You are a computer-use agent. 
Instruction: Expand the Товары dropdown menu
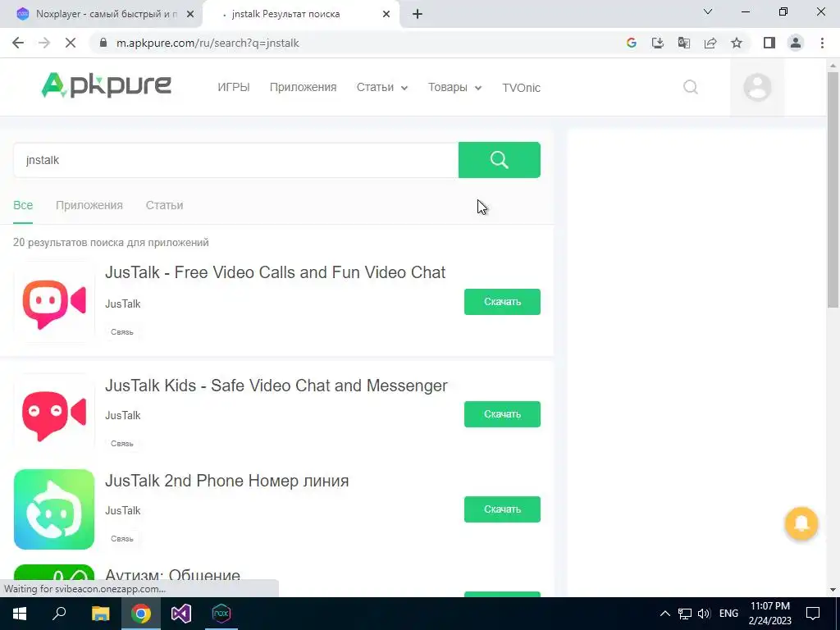coord(454,87)
